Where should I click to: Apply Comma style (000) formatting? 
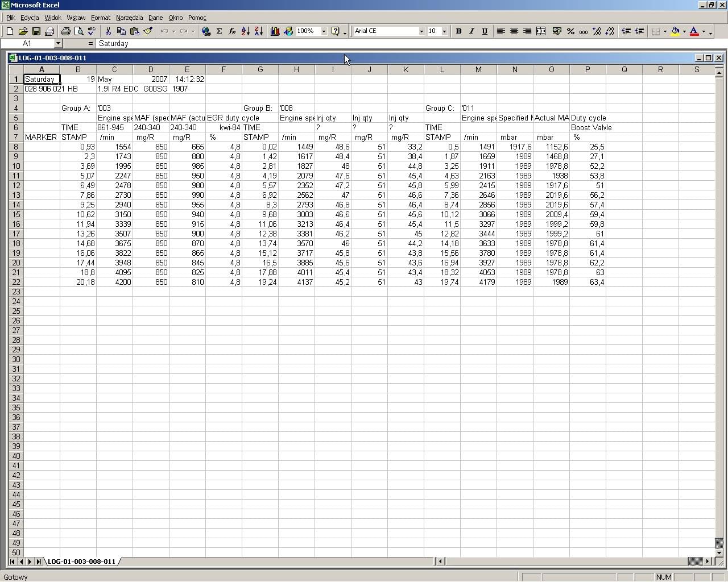coord(584,31)
